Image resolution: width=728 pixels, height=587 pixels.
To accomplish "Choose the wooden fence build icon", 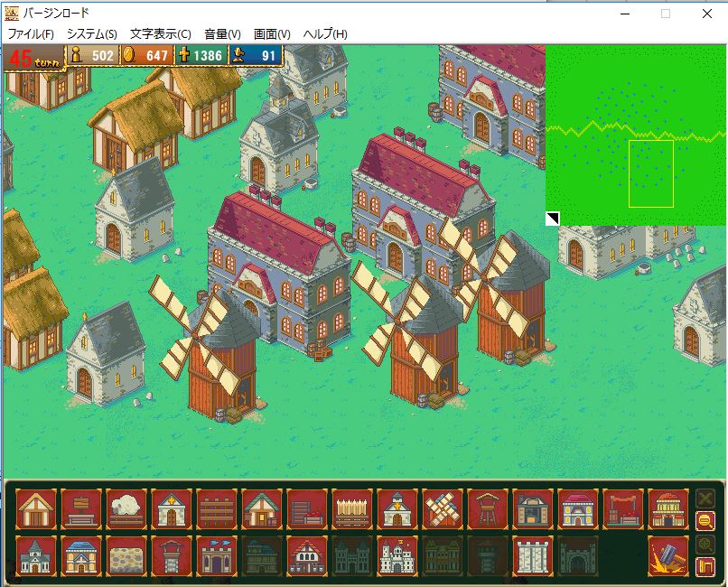I will point(217,509).
